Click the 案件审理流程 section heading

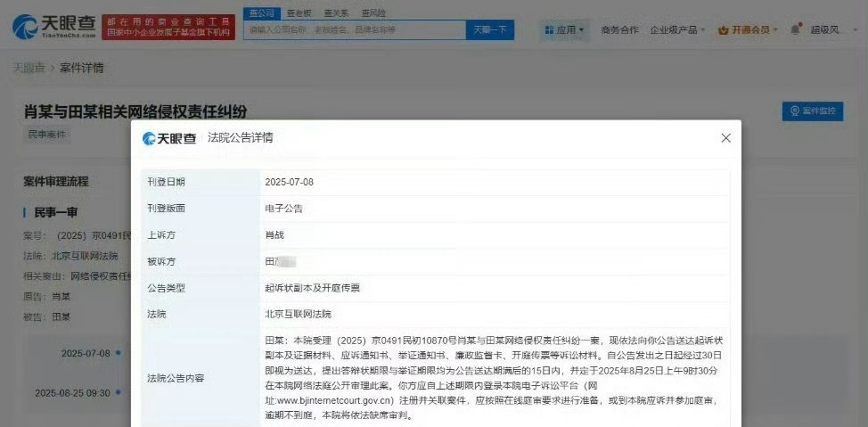[x=56, y=182]
